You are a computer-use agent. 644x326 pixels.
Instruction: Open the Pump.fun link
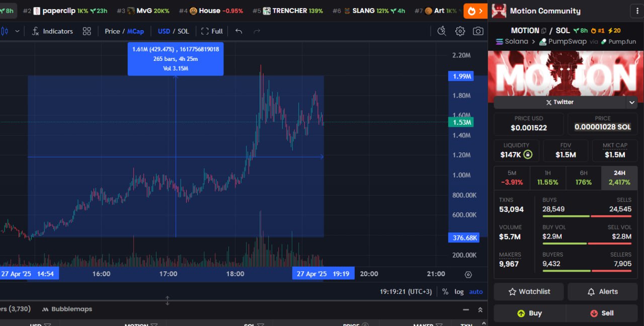(x=618, y=42)
